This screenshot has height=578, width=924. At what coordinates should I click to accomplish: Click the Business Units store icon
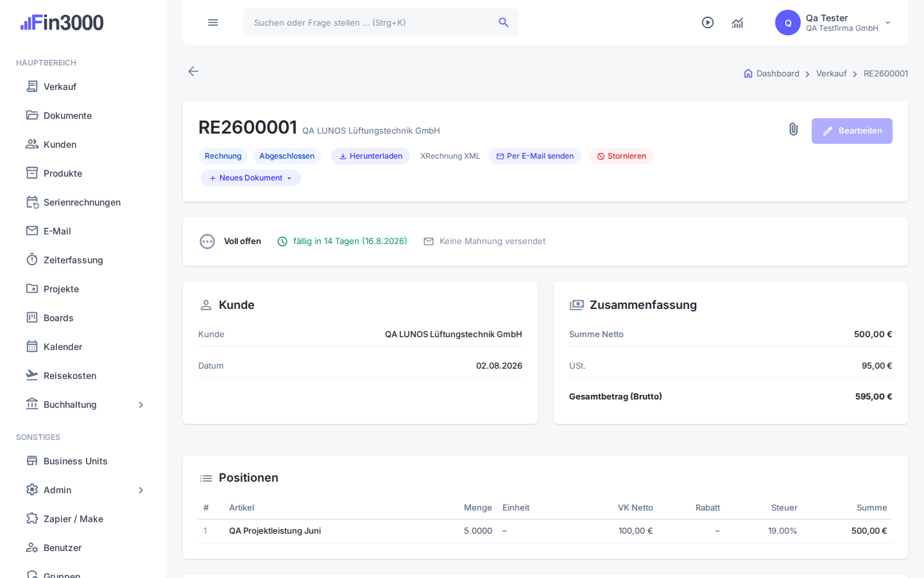coord(32,460)
